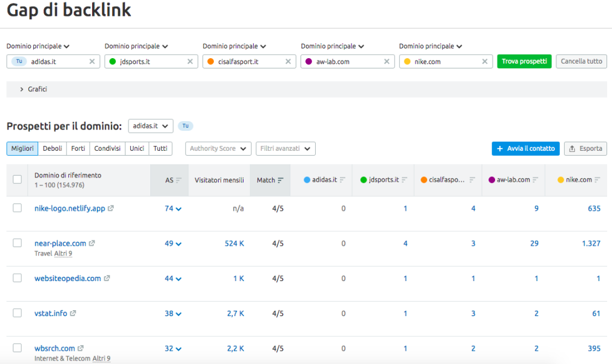Show Altri 9 categories for near-place.com
The image size is (612, 364).
[x=63, y=254]
